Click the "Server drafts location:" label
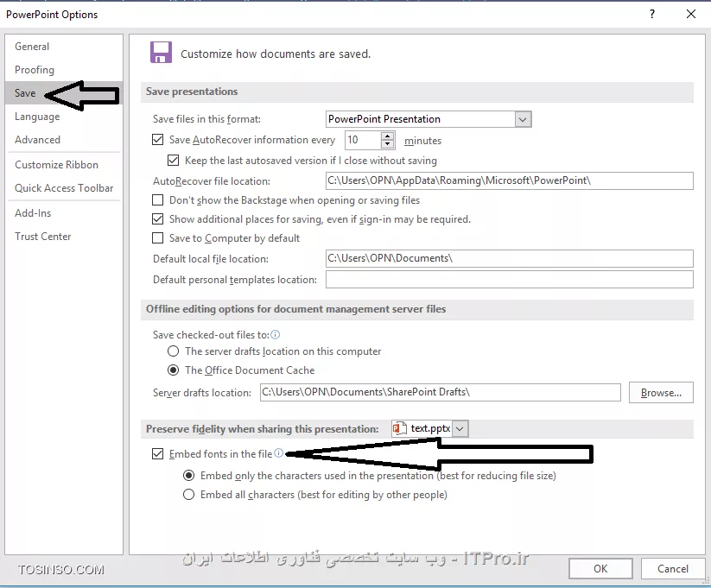The height and width of the screenshot is (588, 711). (x=202, y=393)
